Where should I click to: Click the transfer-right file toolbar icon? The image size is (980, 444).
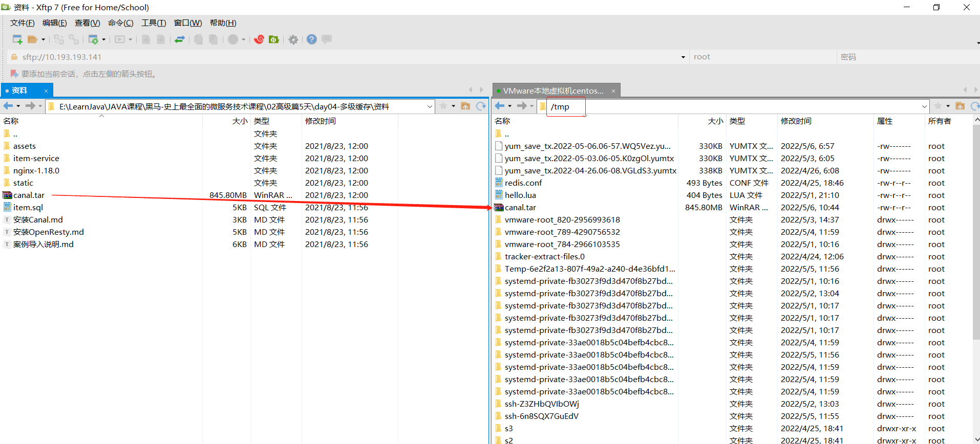[161, 39]
